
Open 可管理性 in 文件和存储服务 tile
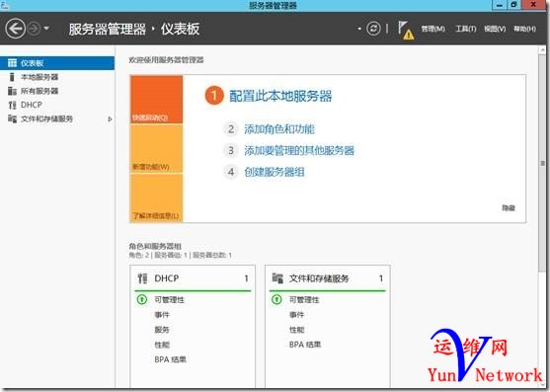tap(304, 300)
